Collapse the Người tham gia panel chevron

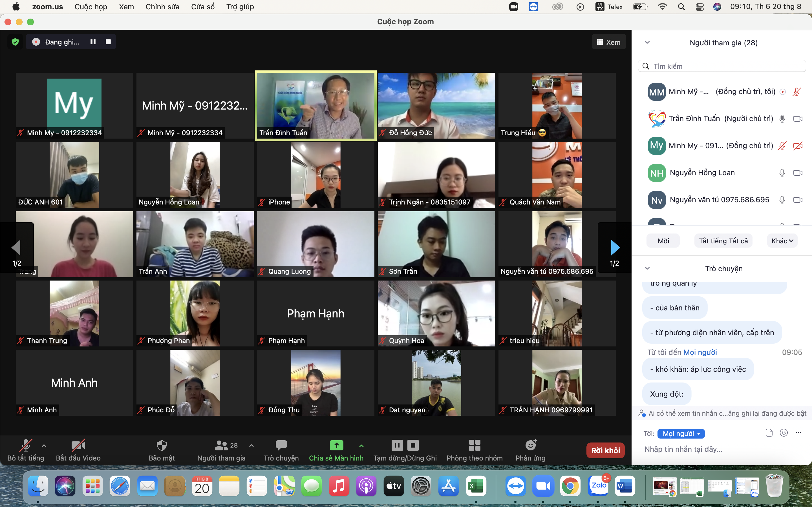647,43
